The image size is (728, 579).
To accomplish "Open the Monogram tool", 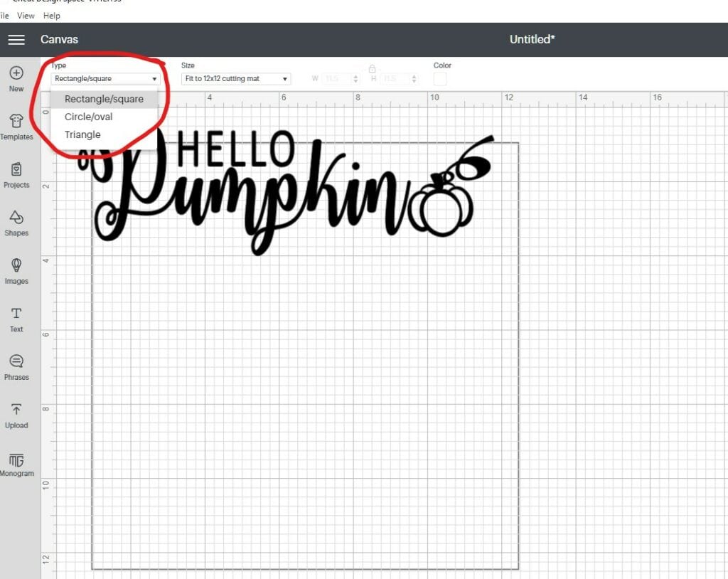I will pyautogui.click(x=16, y=464).
